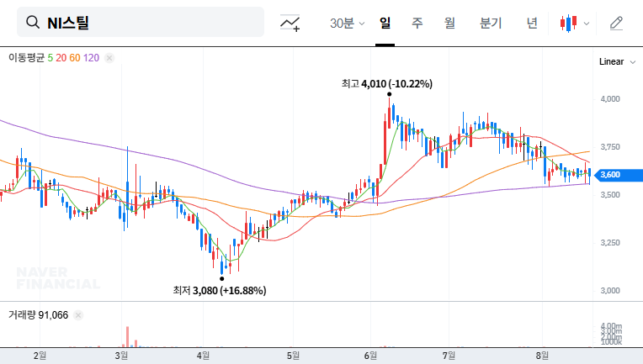Switch to the daily 일 tab
Viewport: 643px width, 364px height.
[x=385, y=23]
